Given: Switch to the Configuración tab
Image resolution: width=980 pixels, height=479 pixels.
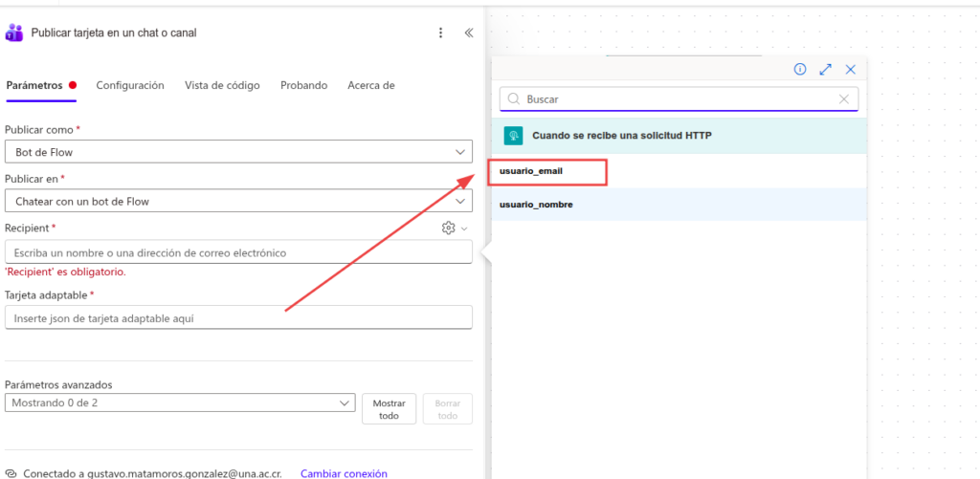Looking at the screenshot, I should (130, 85).
